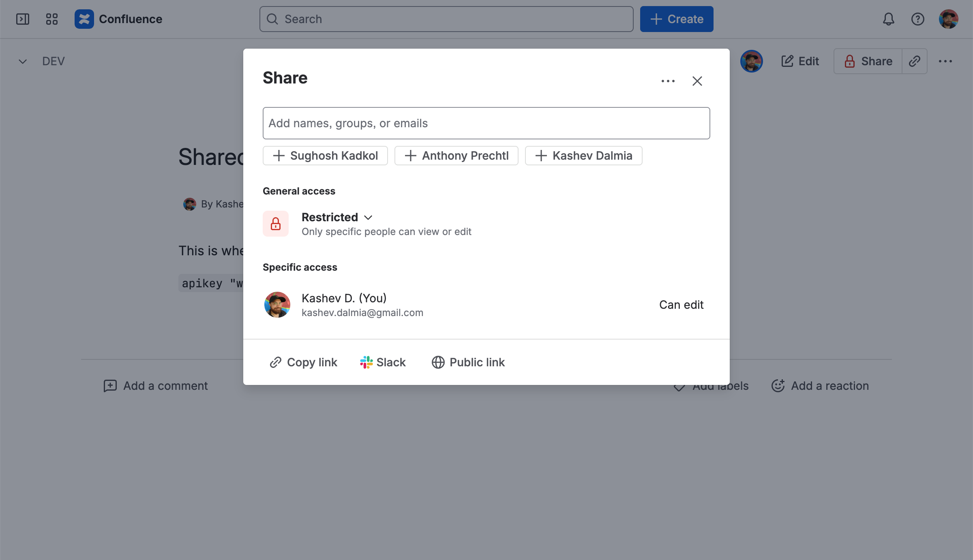Open Share dialog more options ellipsis
This screenshot has width=973, height=560.
coord(668,81)
